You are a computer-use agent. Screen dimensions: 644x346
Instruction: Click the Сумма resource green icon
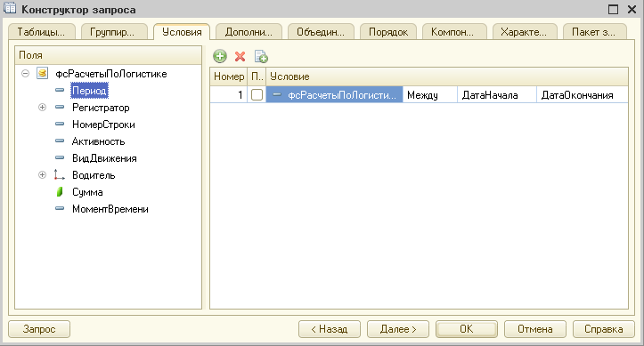[x=60, y=191]
